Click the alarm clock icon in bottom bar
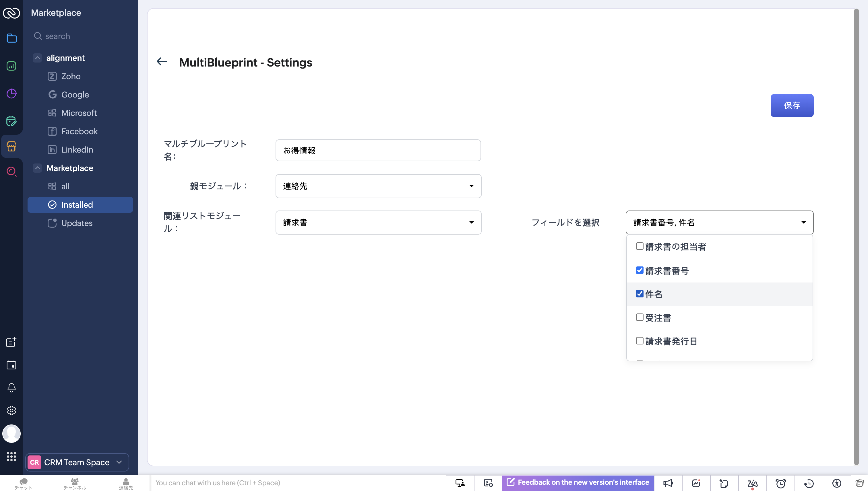 coord(780,483)
